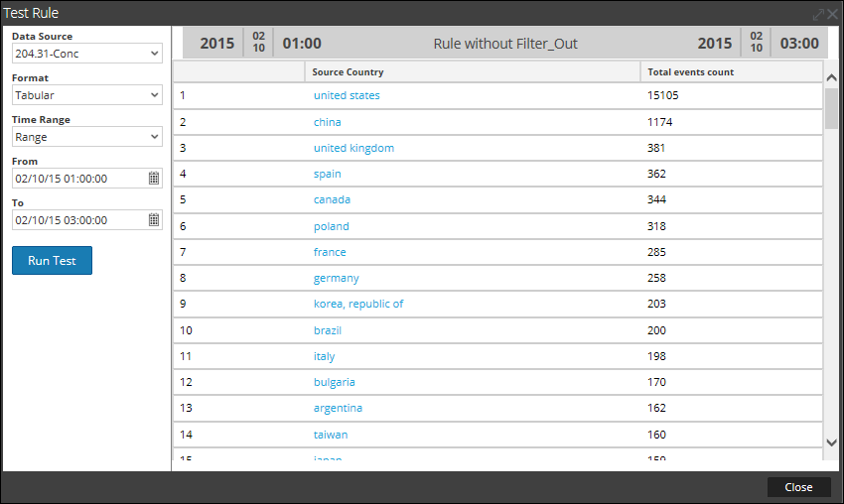The height and width of the screenshot is (504, 844).
Task: Open the To date calendar picker
Action: [154, 220]
